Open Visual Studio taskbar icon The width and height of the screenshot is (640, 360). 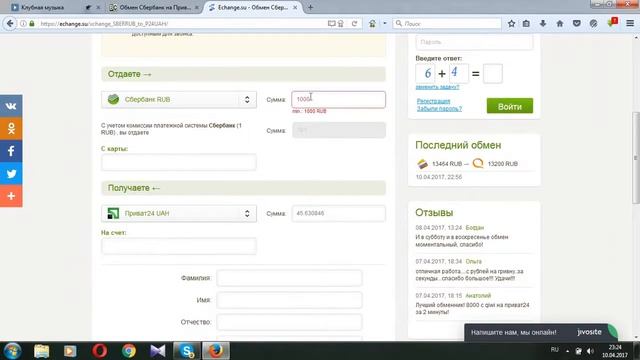click(158, 351)
